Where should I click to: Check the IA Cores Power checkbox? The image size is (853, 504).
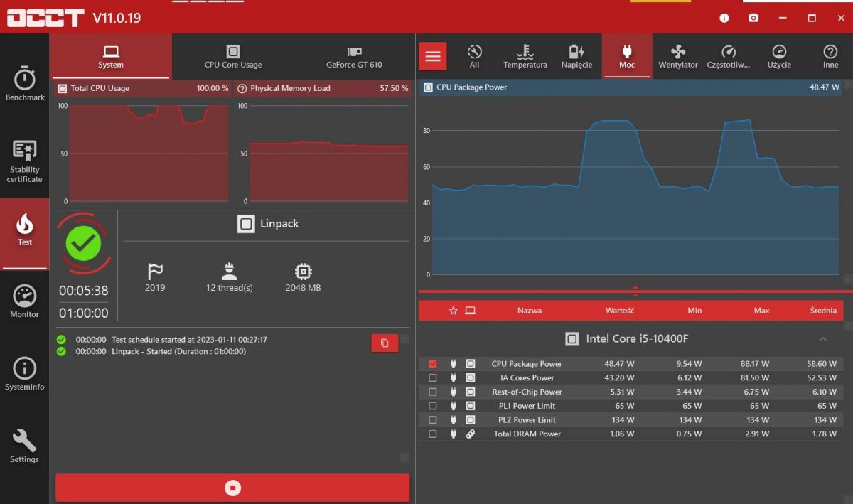pos(433,378)
